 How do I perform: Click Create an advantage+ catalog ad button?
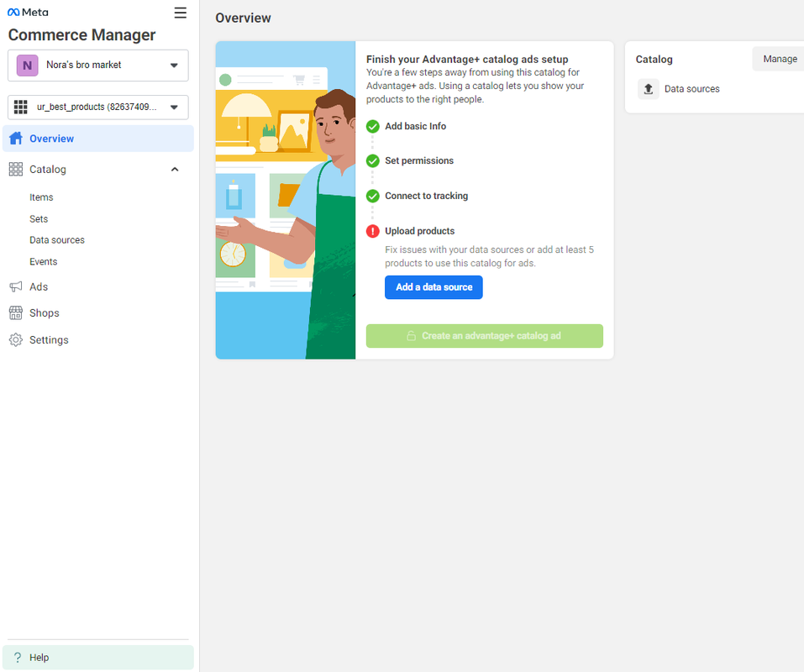[x=485, y=336]
